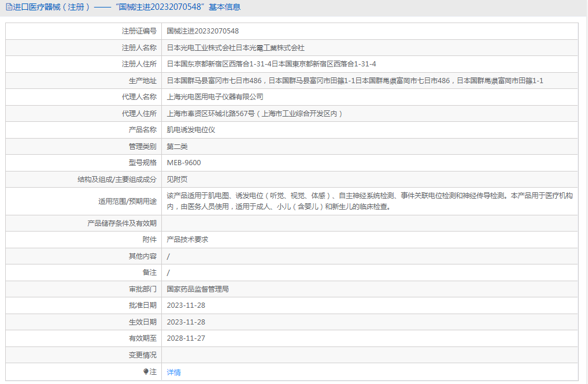588x384 pixels.
Task: Select approval authority 国家药品监督管理局
Action: click(x=198, y=289)
